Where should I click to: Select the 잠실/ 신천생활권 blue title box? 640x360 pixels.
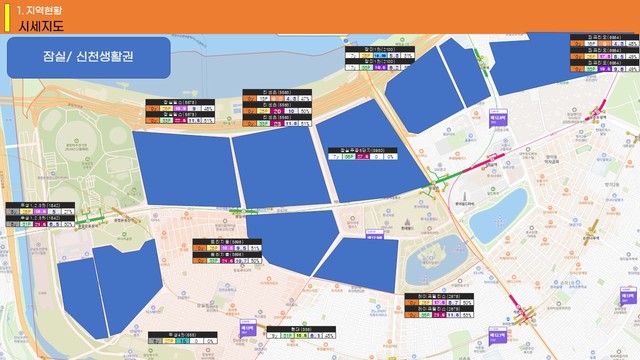(89, 57)
